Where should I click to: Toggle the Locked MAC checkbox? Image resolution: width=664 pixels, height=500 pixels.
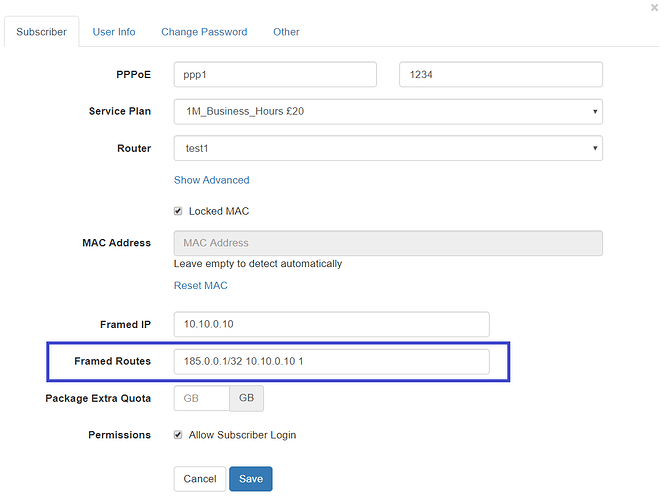click(178, 211)
